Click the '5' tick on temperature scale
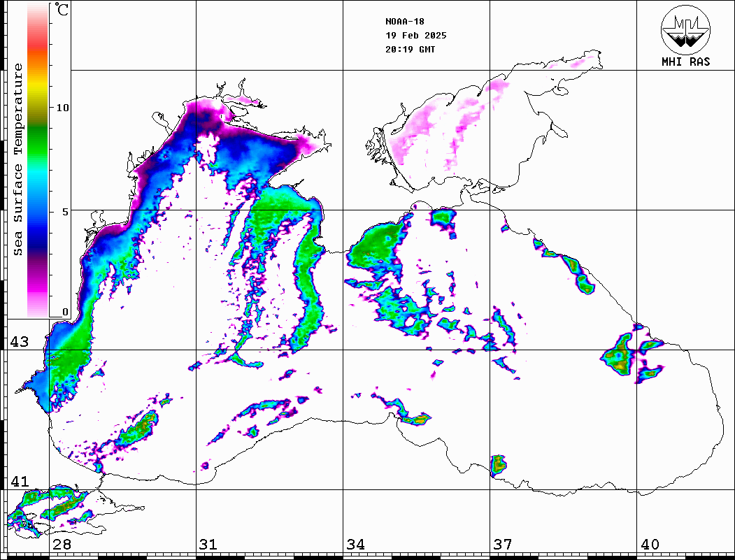Image resolution: width=735 pixels, height=560 pixels. point(64,212)
